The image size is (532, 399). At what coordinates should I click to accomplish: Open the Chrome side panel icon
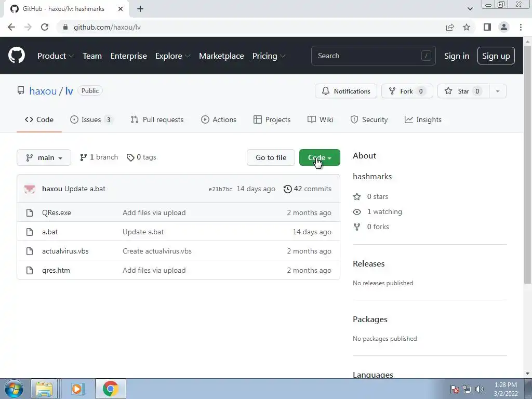[487, 27]
